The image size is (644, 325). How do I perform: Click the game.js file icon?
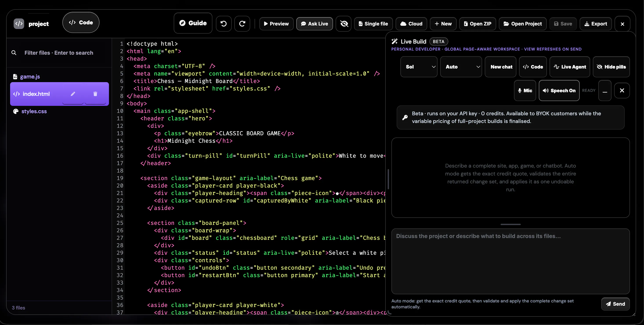point(15,76)
